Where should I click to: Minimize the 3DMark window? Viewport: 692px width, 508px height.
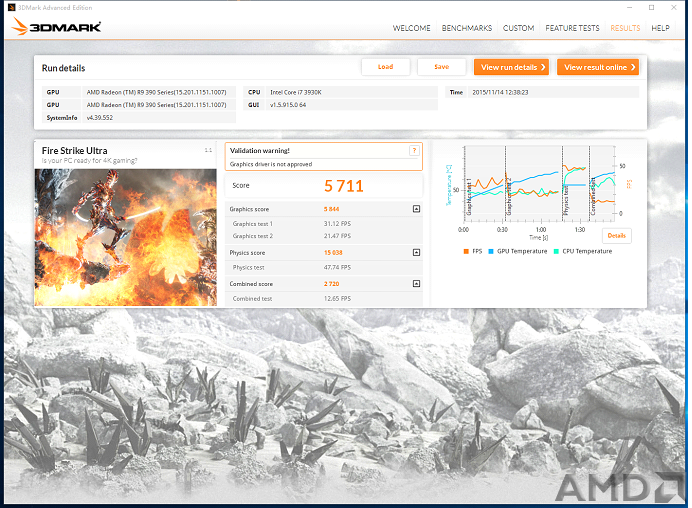point(630,8)
